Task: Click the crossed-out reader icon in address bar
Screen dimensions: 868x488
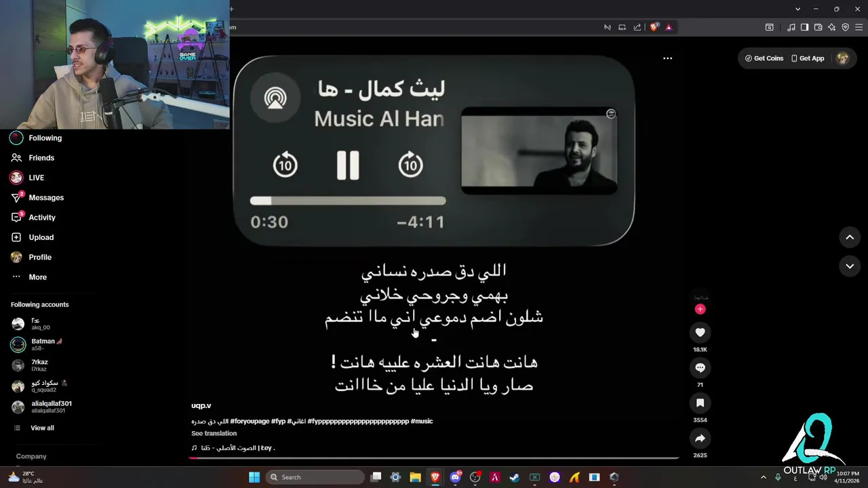Action: [607, 27]
